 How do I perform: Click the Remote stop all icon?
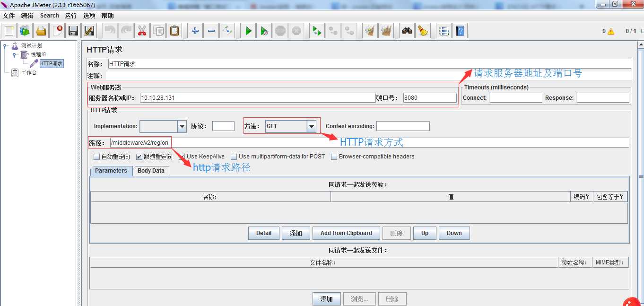[x=333, y=31]
